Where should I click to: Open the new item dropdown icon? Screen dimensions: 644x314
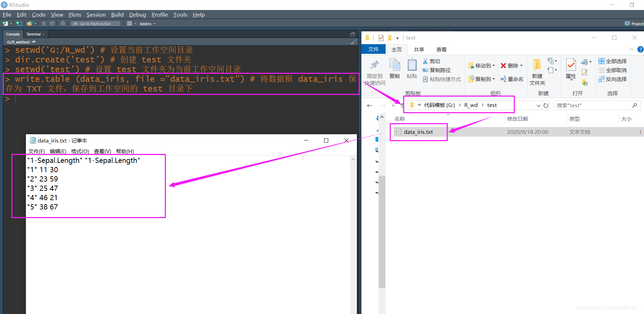552,61
